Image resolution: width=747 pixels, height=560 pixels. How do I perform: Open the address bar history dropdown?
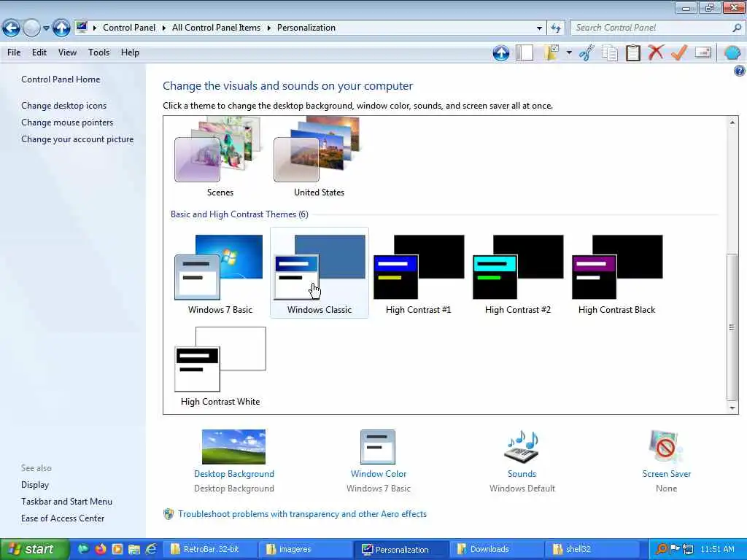coord(539,28)
